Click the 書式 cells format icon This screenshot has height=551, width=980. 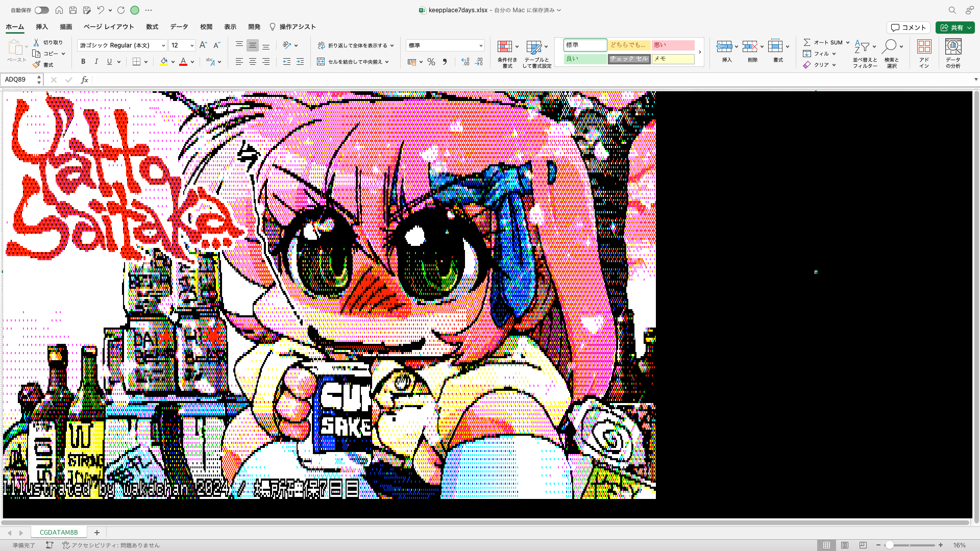click(x=775, y=46)
